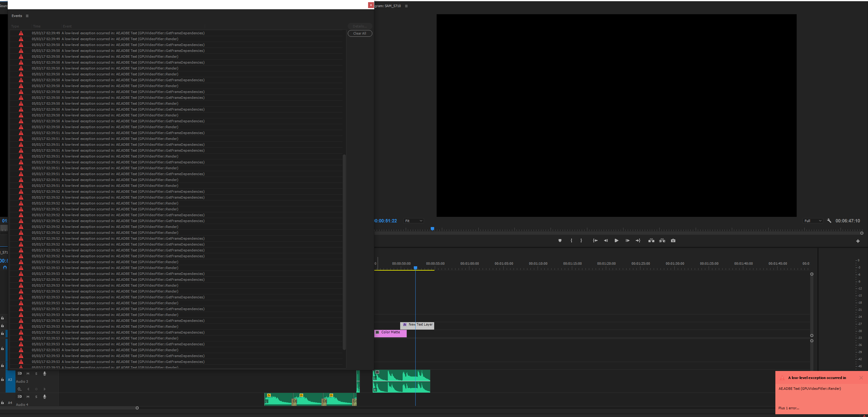
Task: Click the Mark Out brace icon
Action: point(581,241)
